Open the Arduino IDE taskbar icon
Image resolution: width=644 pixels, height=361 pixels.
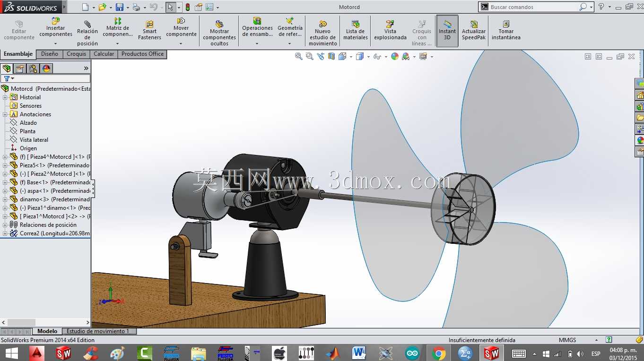[x=412, y=353]
